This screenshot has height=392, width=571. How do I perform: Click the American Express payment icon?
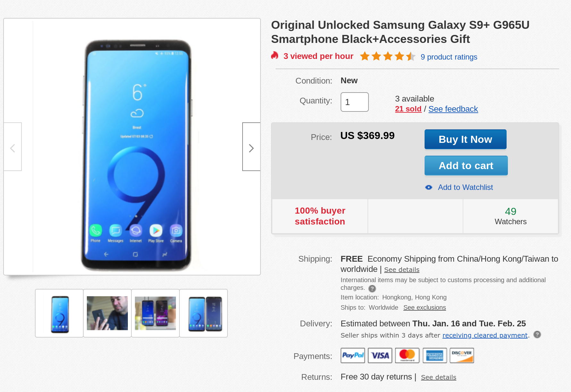tap(434, 355)
